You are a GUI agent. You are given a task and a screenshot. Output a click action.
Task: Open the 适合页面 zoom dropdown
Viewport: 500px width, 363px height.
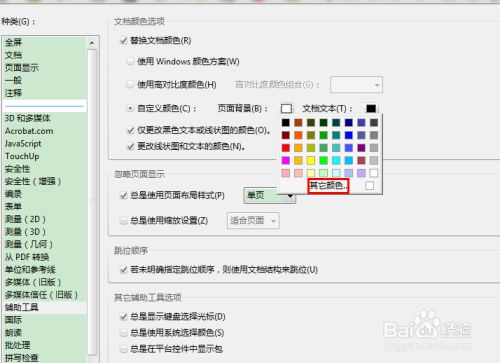pyautogui.click(x=253, y=220)
